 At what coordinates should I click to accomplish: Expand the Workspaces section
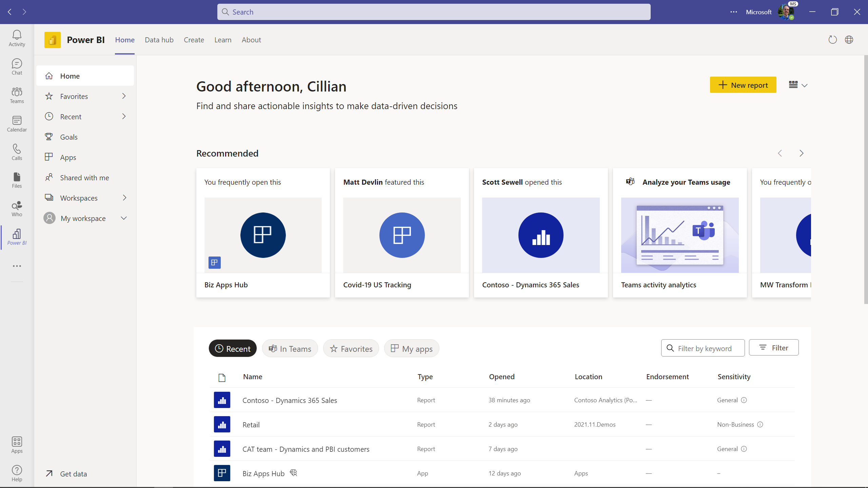(x=124, y=198)
